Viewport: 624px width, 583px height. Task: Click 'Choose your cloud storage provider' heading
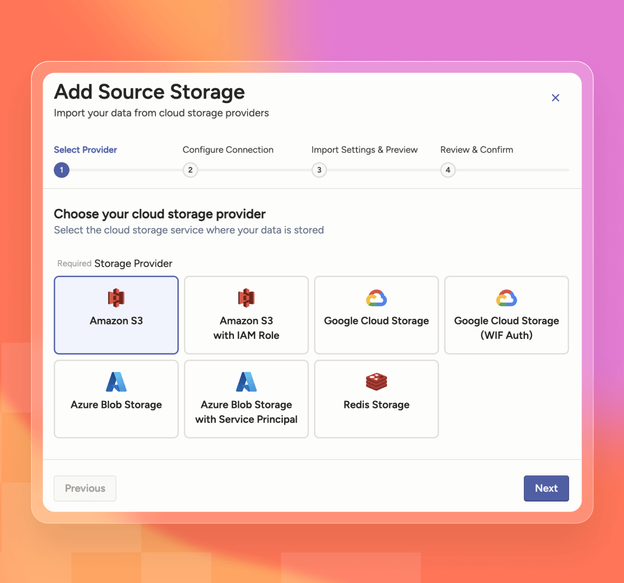[160, 214]
